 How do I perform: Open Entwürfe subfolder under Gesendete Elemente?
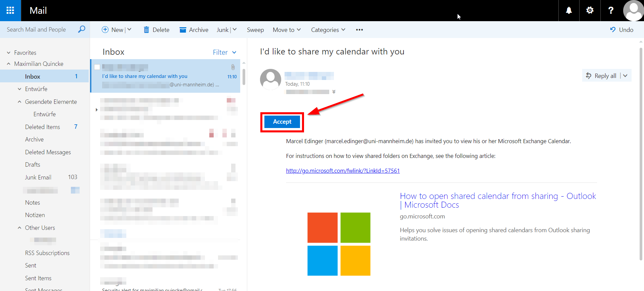(x=45, y=114)
